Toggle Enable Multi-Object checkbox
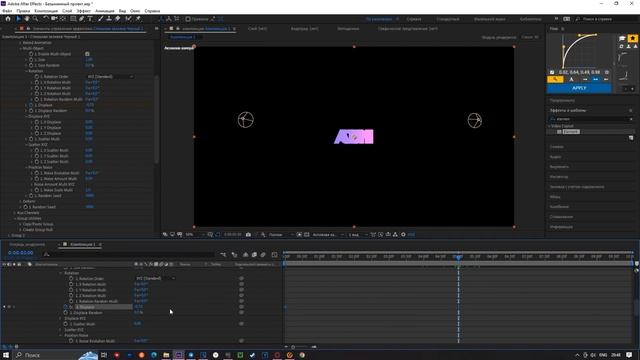This screenshot has width=640, height=360. tap(87, 54)
